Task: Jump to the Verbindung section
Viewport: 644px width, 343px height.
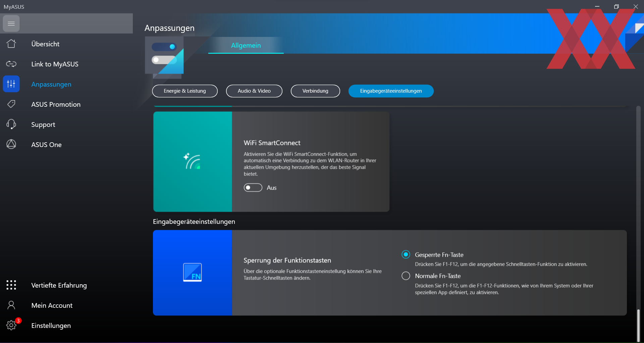Action: 315,91
